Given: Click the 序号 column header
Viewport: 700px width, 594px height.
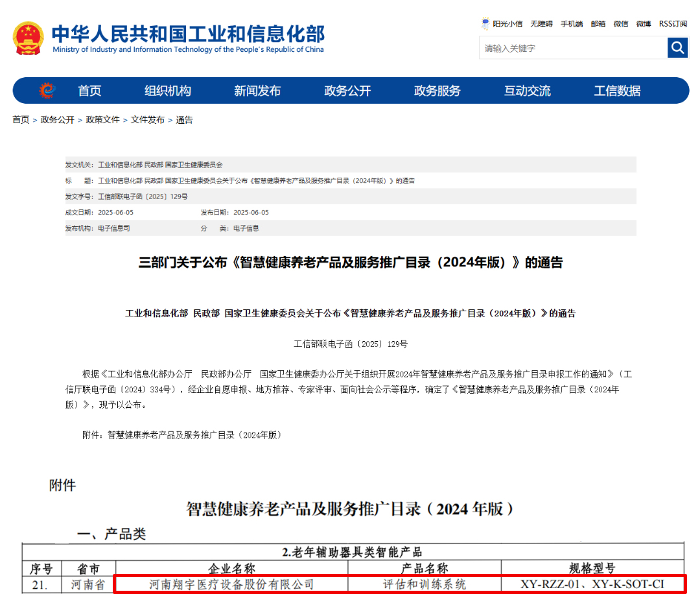Looking at the screenshot, I should pos(41,569).
